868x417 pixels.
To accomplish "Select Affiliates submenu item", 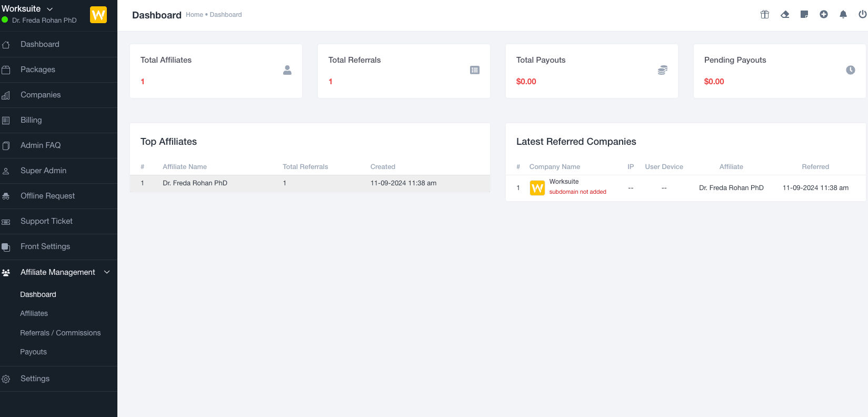I will (x=34, y=313).
